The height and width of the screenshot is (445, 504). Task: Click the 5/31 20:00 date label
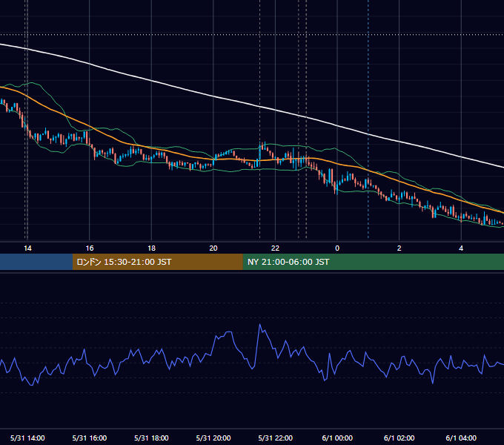coord(213,438)
